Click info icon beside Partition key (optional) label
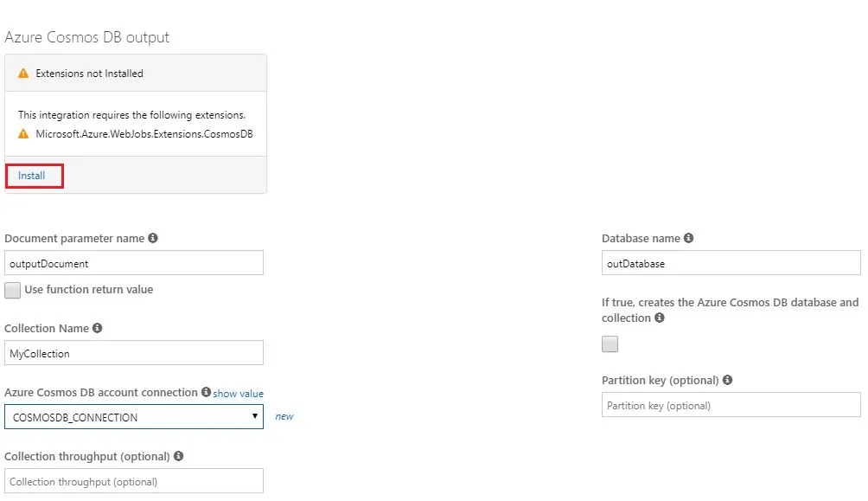 coord(727,380)
